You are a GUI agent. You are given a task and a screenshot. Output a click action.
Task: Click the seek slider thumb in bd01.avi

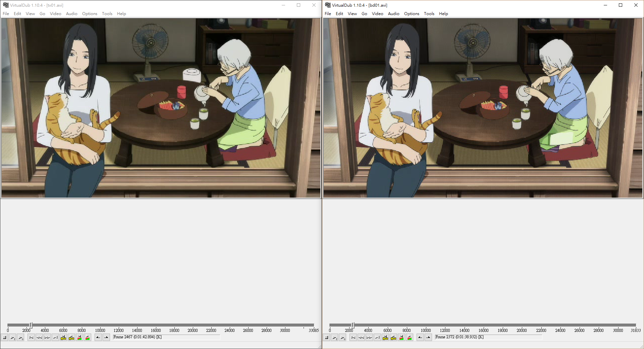coord(353,325)
